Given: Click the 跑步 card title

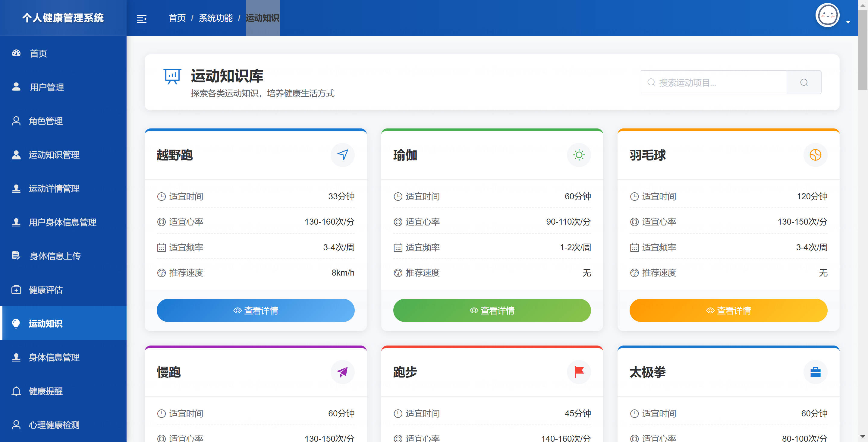Looking at the screenshot, I should (x=405, y=372).
